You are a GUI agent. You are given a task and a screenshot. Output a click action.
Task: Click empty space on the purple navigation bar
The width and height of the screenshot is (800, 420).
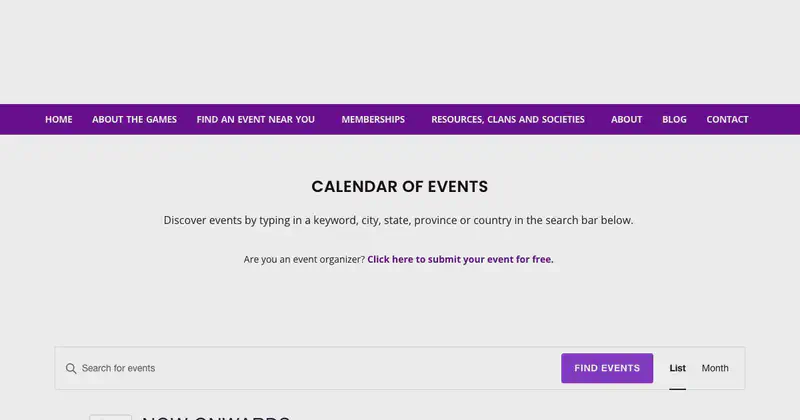773,119
